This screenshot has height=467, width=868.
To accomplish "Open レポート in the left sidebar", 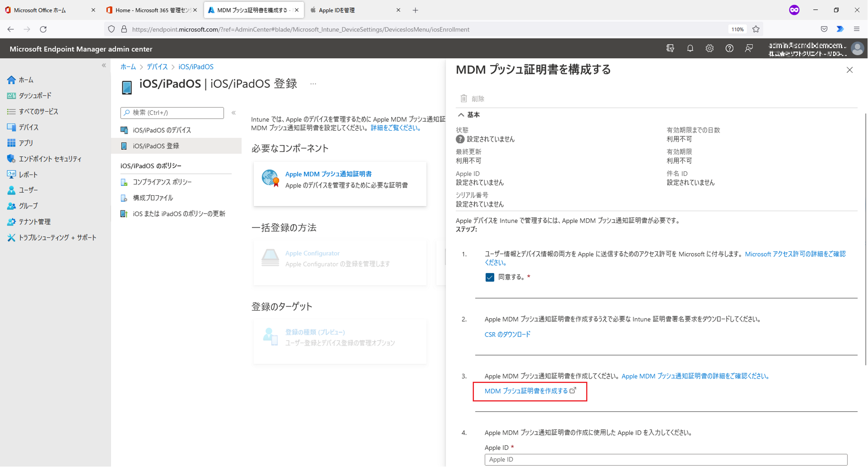I will point(22,175).
